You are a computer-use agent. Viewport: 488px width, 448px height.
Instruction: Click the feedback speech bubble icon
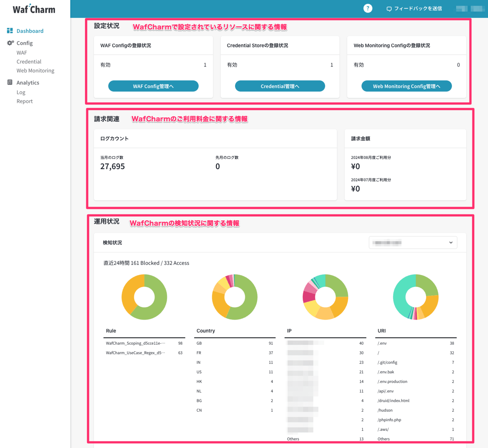389,9
